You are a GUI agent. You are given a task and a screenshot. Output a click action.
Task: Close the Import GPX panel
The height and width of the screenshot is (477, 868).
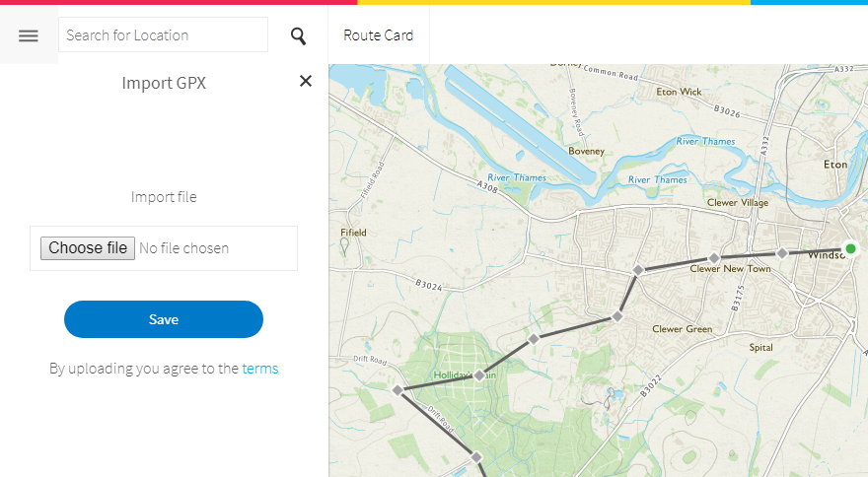(x=306, y=81)
